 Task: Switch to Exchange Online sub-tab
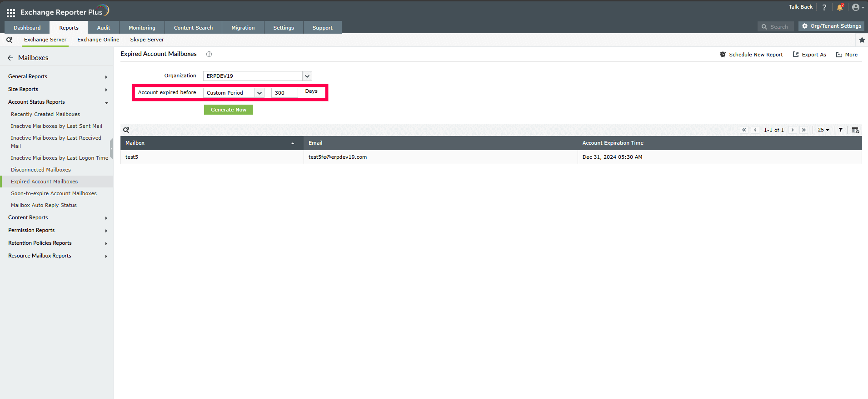coord(98,40)
